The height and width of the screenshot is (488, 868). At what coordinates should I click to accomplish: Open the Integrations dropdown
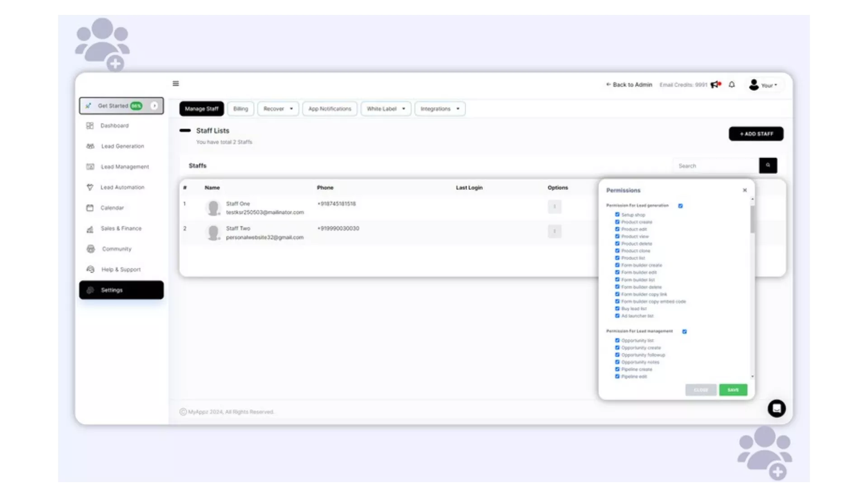point(439,109)
